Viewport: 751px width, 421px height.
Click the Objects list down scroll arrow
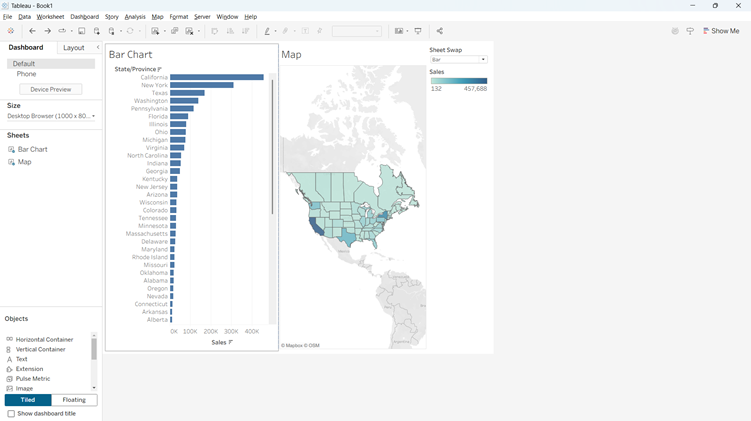click(x=94, y=387)
